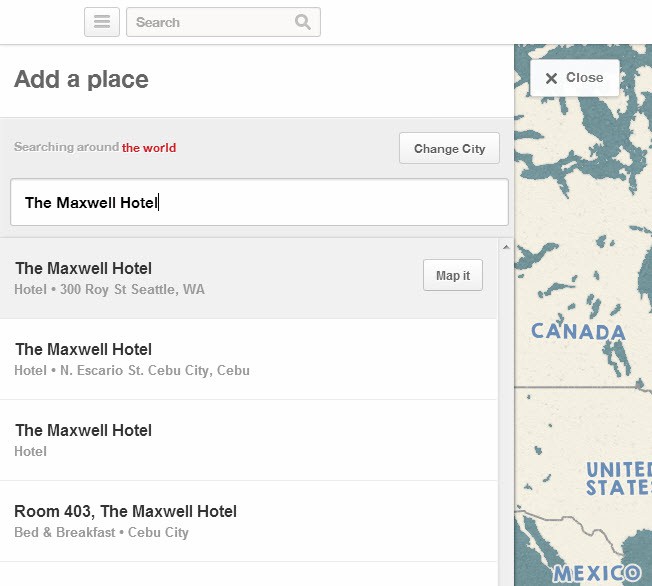Click the UNITED STATES label on map
Image resolution: width=652 pixels, height=586 pixels.
point(619,478)
